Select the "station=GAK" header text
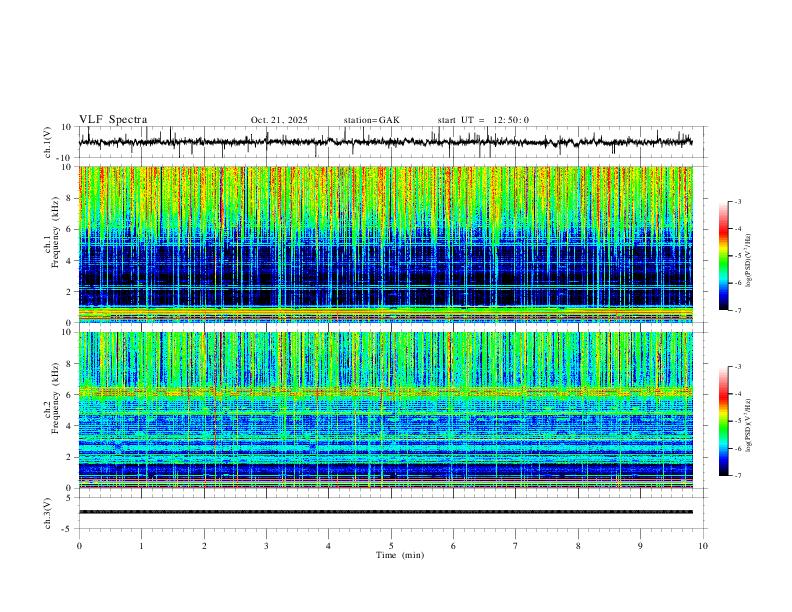Viewport: 792px width, 612px height. point(371,120)
